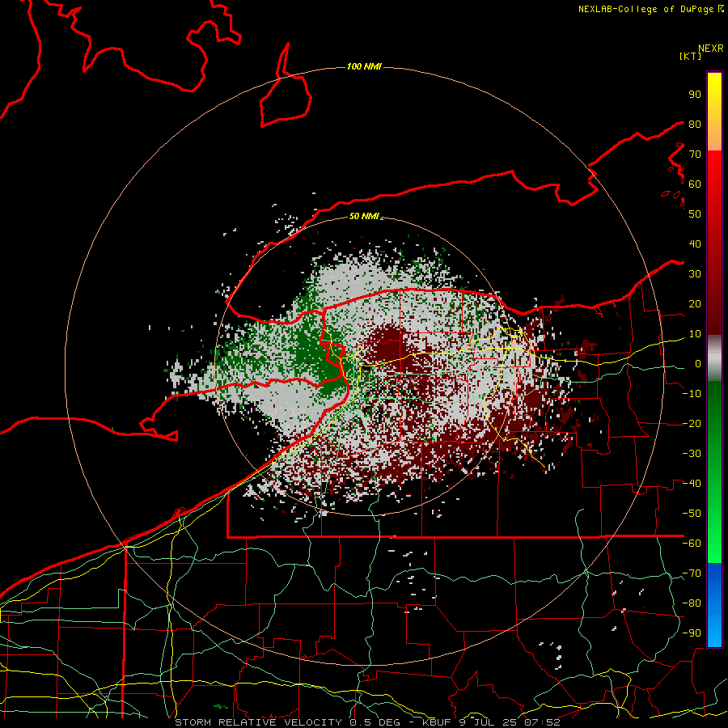Click the -60 value on the velocity scale
The height and width of the screenshot is (728, 728).
click(x=692, y=544)
